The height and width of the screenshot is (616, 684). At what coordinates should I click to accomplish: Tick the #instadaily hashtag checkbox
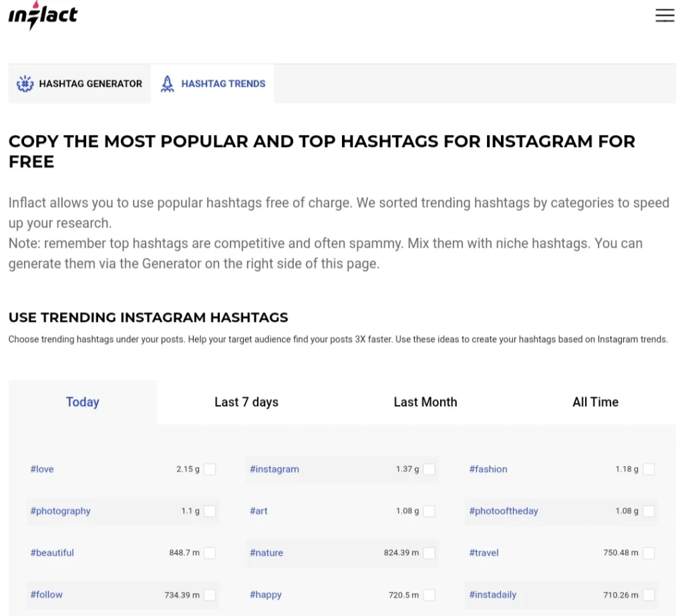click(649, 595)
